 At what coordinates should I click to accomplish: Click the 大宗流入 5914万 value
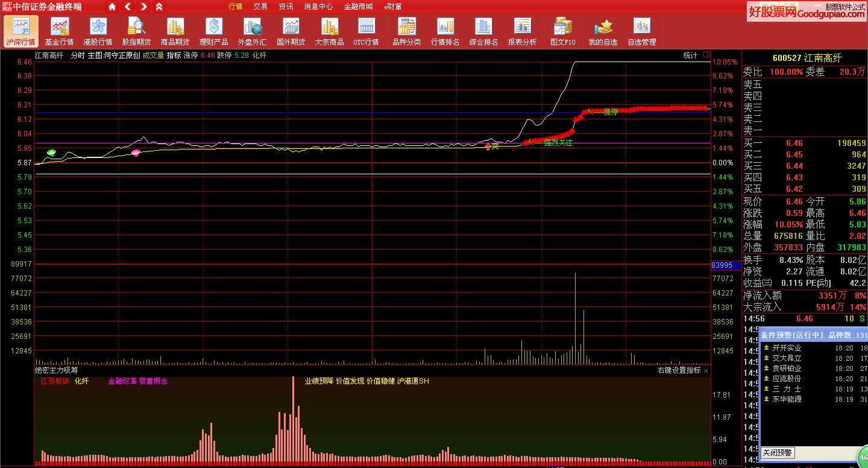(831, 307)
